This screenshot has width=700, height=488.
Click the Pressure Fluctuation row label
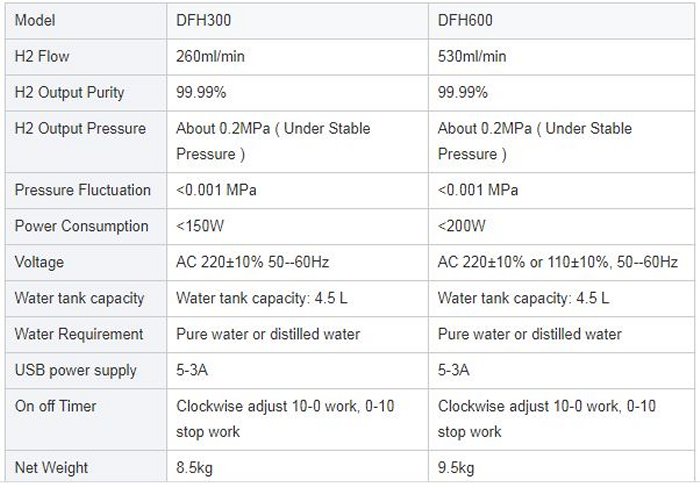pyautogui.click(x=82, y=190)
